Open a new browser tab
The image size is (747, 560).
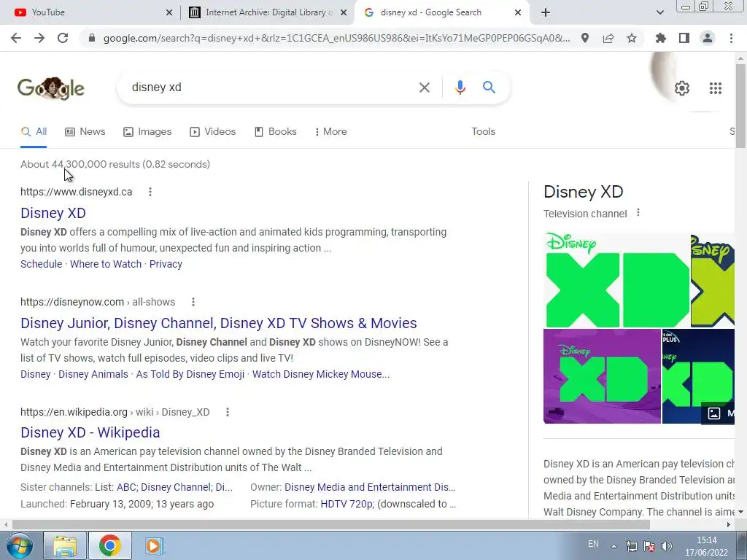[x=546, y=12]
